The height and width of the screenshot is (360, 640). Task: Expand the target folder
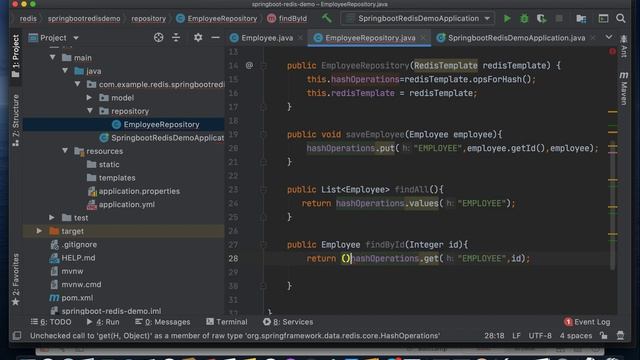click(x=39, y=231)
